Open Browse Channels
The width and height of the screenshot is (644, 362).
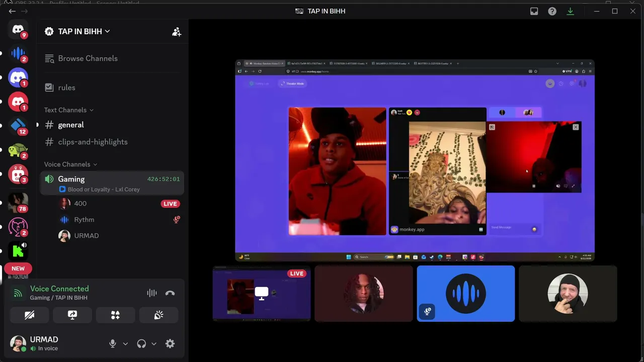pyautogui.click(x=112, y=58)
